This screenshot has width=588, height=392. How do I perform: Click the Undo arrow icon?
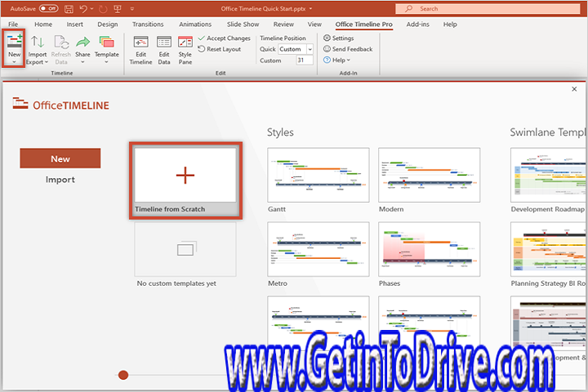(x=83, y=9)
